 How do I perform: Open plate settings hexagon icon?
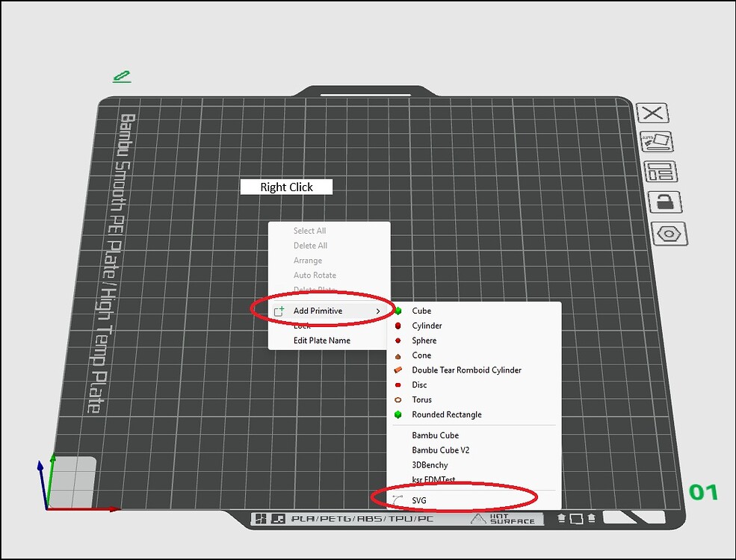click(669, 234)
